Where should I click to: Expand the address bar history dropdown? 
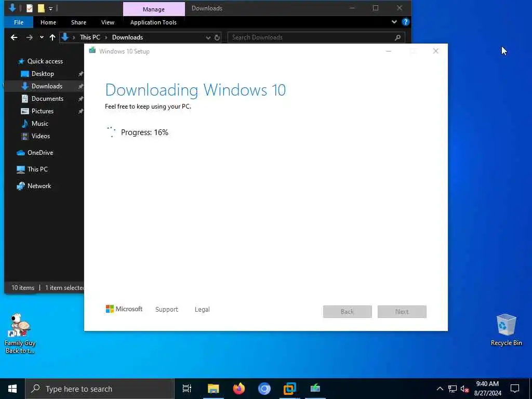[208, 37]
